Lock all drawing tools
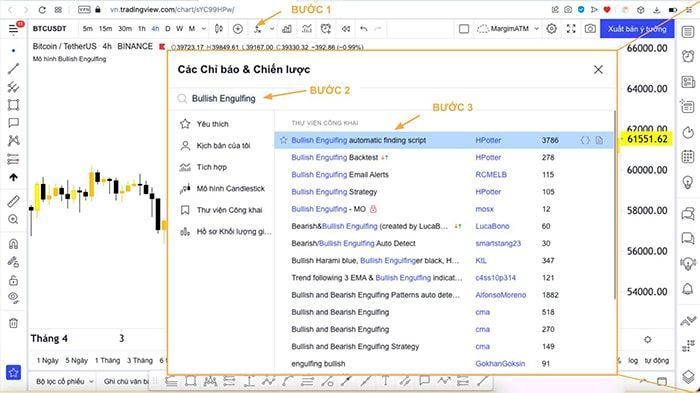This screenshot has height=393, width=700. coord(13,280)
